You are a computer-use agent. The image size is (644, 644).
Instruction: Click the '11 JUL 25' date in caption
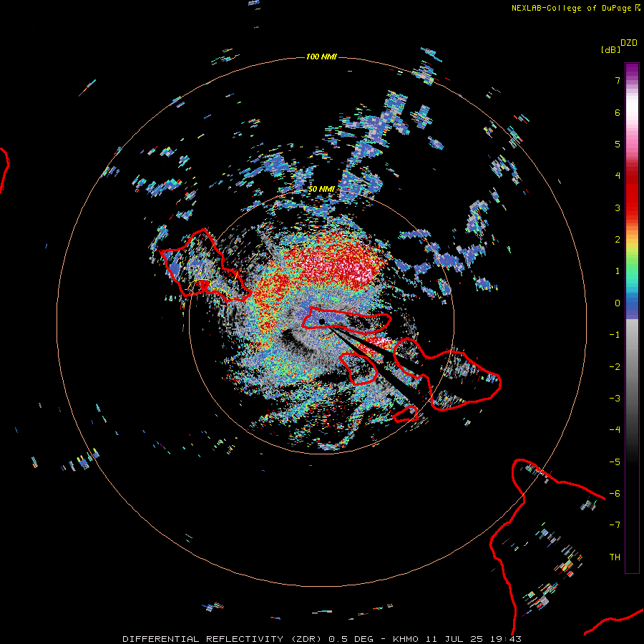pyautogui.click(x=454, y=639)
